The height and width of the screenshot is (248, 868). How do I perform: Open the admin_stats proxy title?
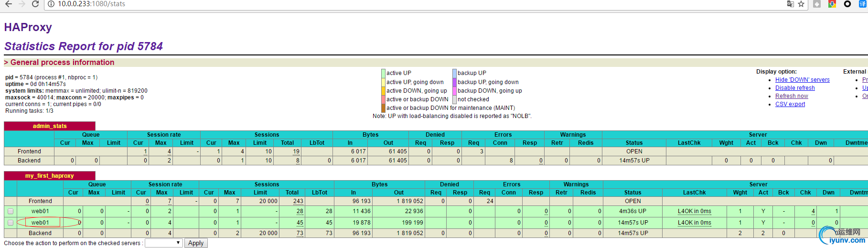point(50,126)
